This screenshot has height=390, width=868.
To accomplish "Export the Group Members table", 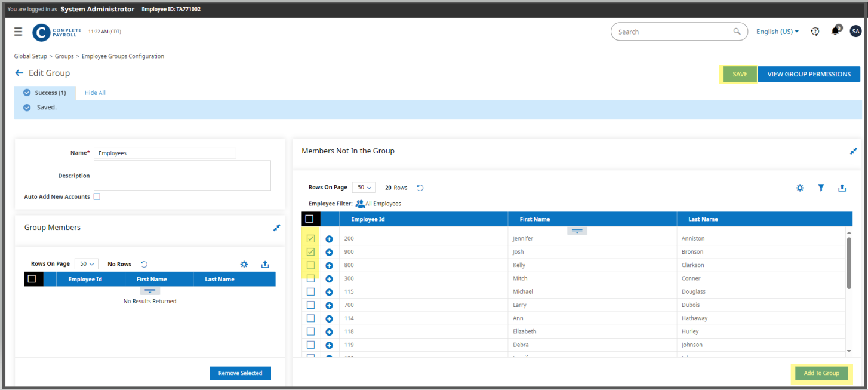I will coord(265,264).
